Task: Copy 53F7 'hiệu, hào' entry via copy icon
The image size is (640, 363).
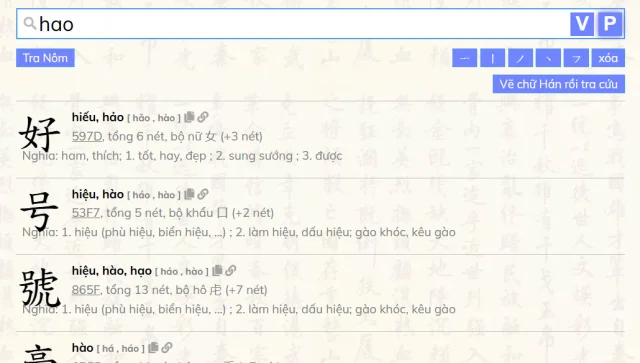Action: (189, 194)
